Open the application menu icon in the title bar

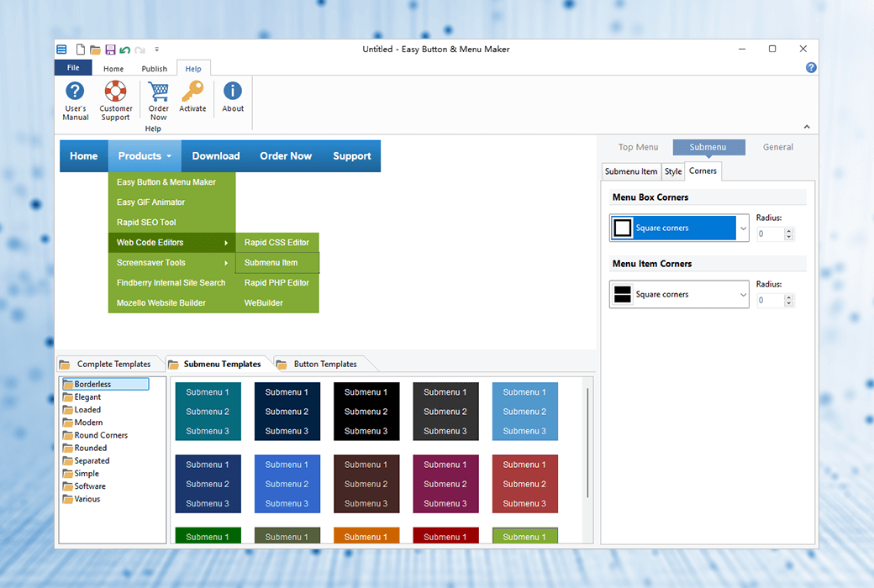click(61, 50)
